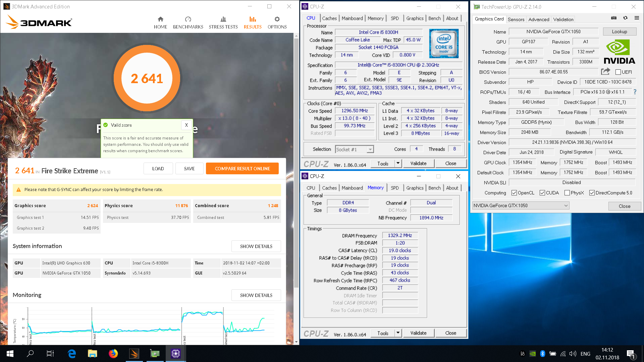Click the 3DMark vertical scrollbar thumb

[296, 163]
